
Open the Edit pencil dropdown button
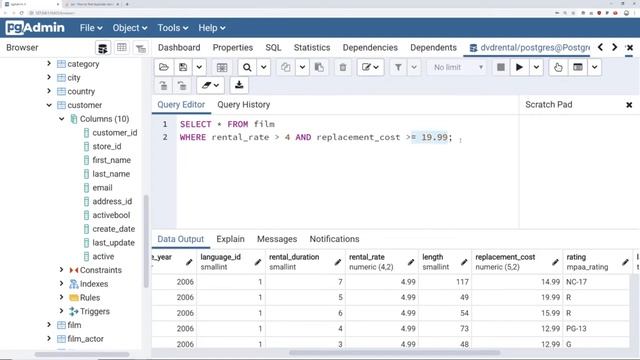click(370, 67)
